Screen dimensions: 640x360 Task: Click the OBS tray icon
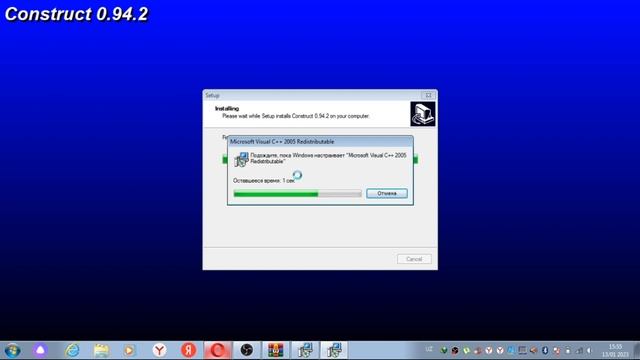coord(455,351)
